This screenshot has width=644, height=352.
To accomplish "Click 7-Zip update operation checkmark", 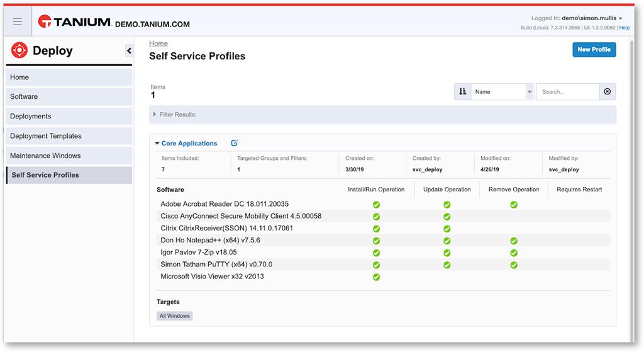I will click(x=447, y=253).
